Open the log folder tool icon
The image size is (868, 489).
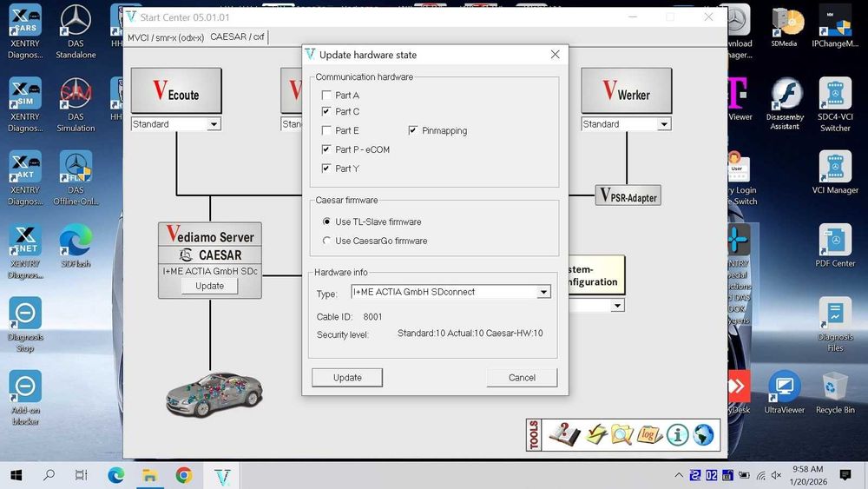point(649,435)
